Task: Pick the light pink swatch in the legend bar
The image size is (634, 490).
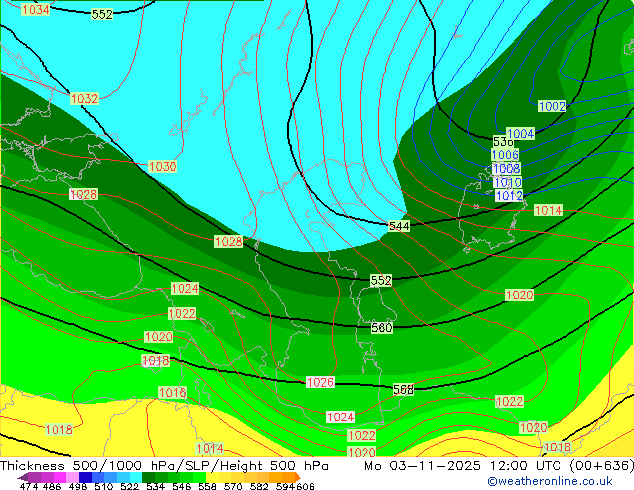Action: point(72,477)
